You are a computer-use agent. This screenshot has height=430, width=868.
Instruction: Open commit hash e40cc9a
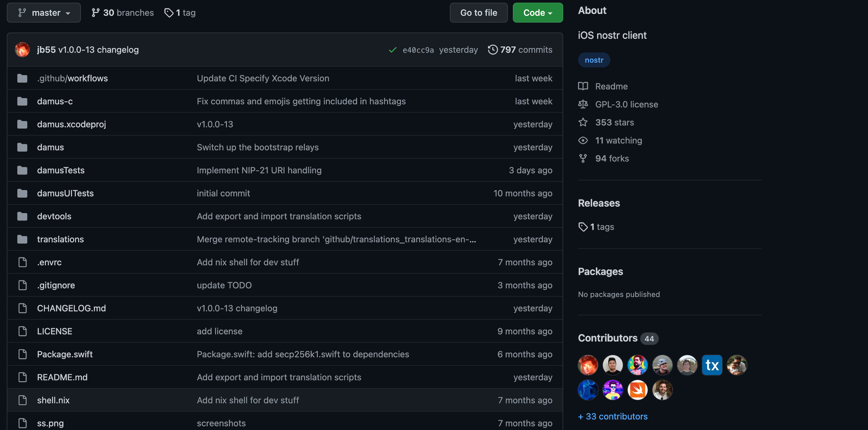pos(418,50)
